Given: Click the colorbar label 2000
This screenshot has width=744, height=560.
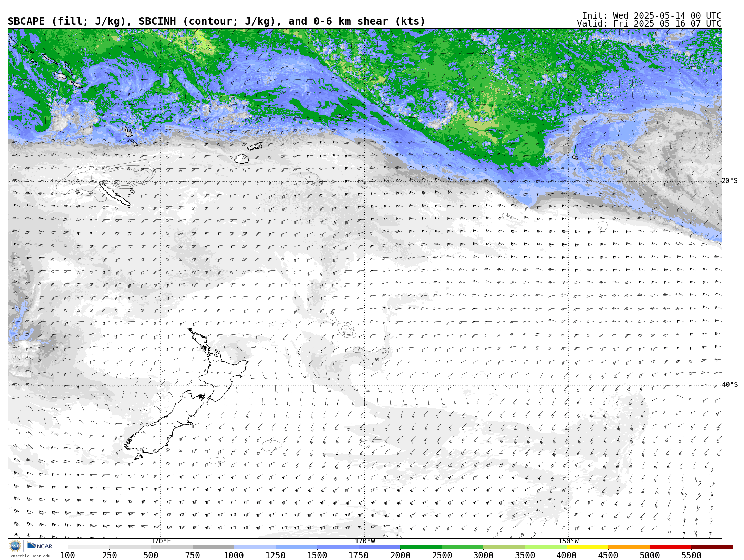Looking at the screenshot, I should [400, 555].
